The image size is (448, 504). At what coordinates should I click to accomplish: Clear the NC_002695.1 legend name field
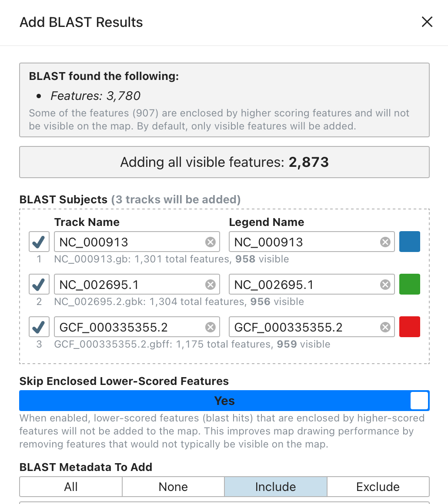[385, 285]
